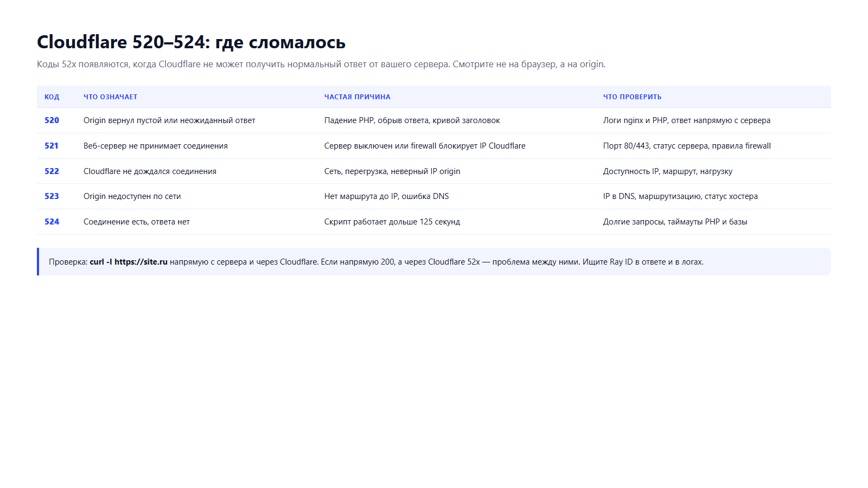Click the "Проверка:" label in the note
Screen dimensions: 868x488
pyautogui.click(x=68, y=262)
